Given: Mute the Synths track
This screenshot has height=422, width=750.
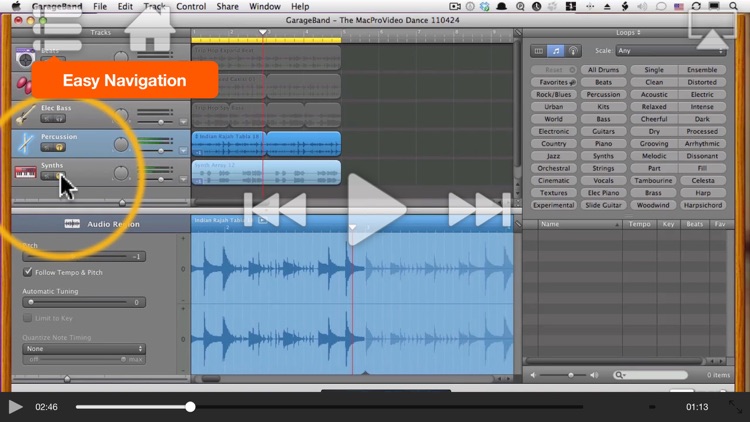Looking at the screenshot, I should 47,176.
